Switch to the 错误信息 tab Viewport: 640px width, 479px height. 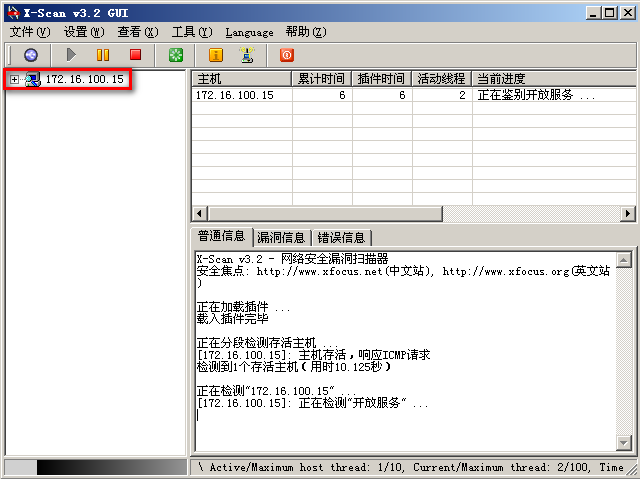pos(341,237)
